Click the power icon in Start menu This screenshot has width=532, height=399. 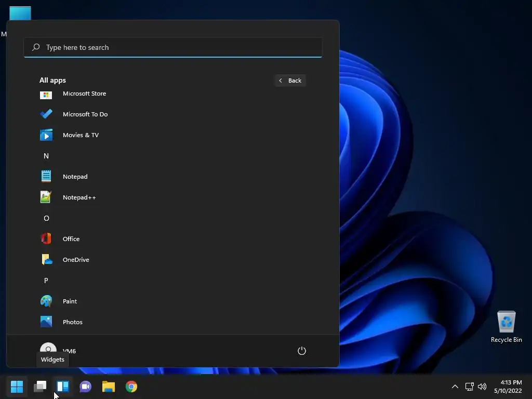(x=302, y=351)
